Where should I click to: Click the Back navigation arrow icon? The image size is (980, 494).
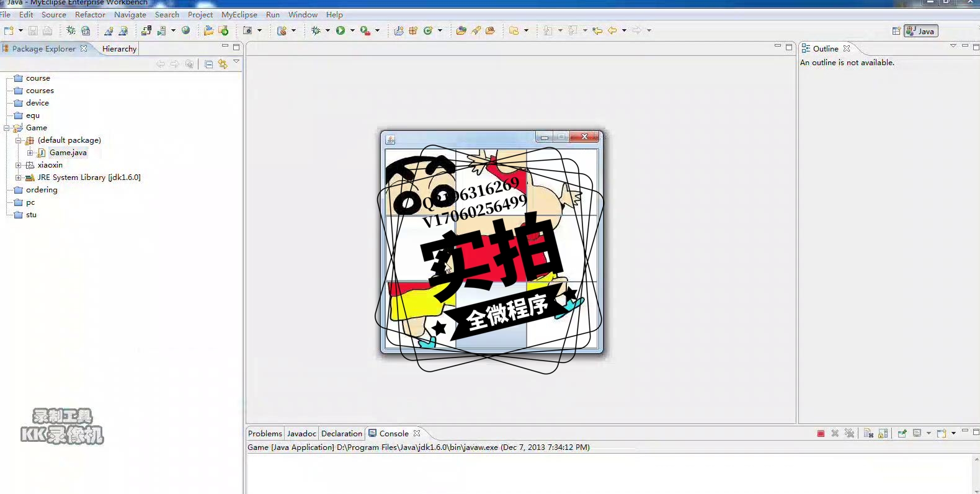[612, 30]
